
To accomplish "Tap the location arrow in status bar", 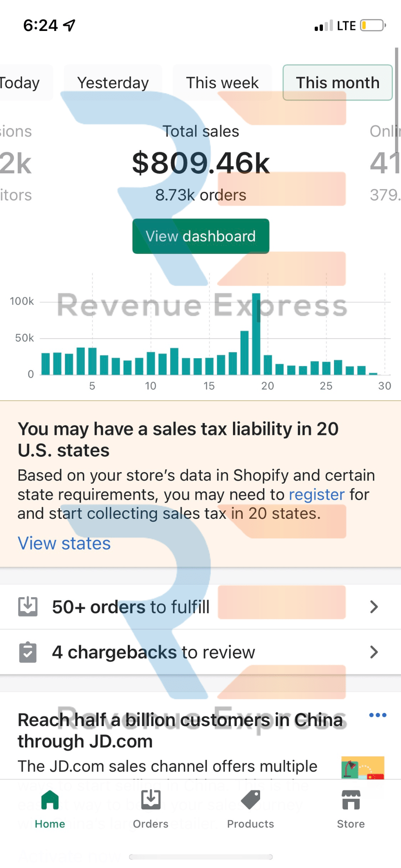I will click(69, 25).
